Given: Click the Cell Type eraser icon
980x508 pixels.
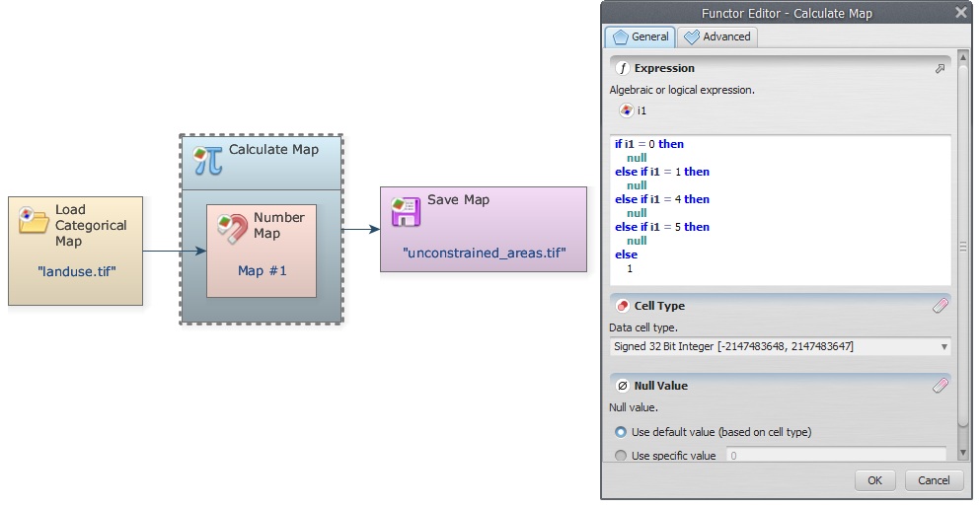Looking at the screenshot, I should (940, 306).
